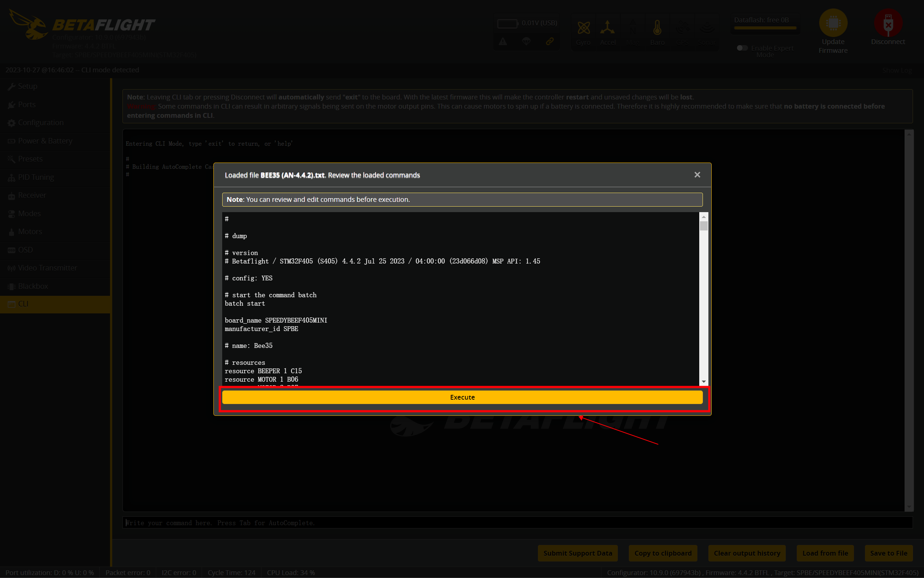
Task: Click the Sonar sensor icon
Action: 707,28
